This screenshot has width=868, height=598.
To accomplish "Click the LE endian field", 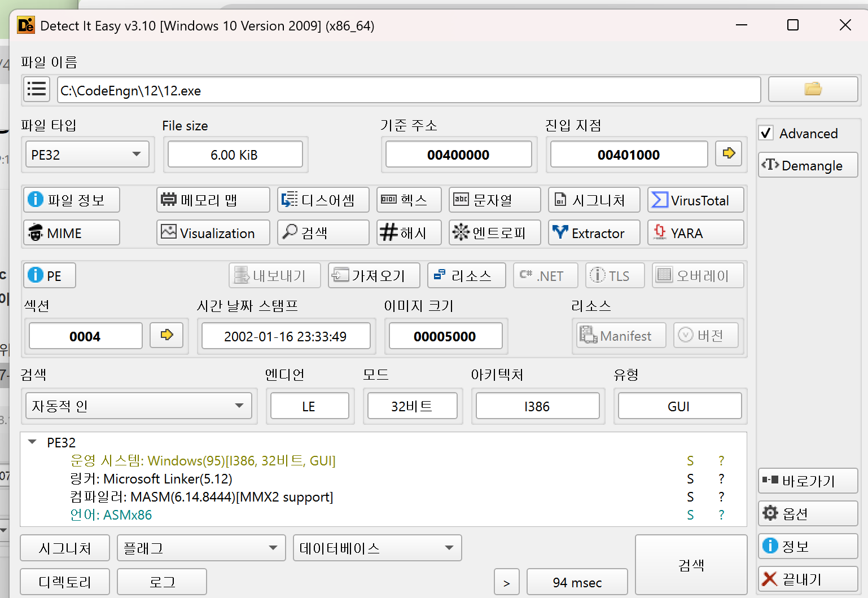I will [309, 406].
